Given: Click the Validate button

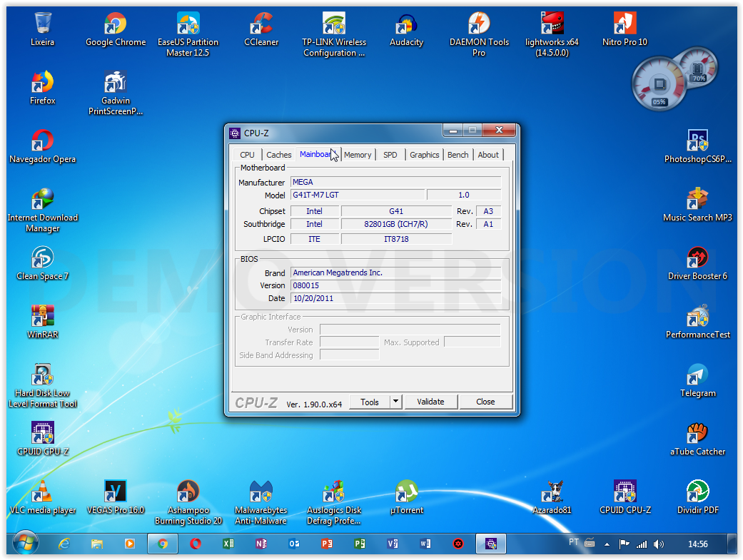Looking at the screenshot, I should (x=430, y=402).
